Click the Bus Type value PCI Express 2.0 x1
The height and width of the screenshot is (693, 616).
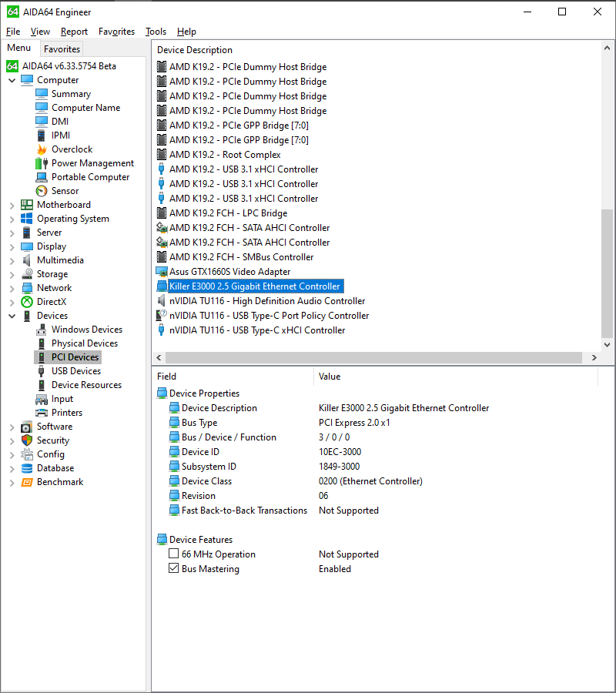coord(354,423)
